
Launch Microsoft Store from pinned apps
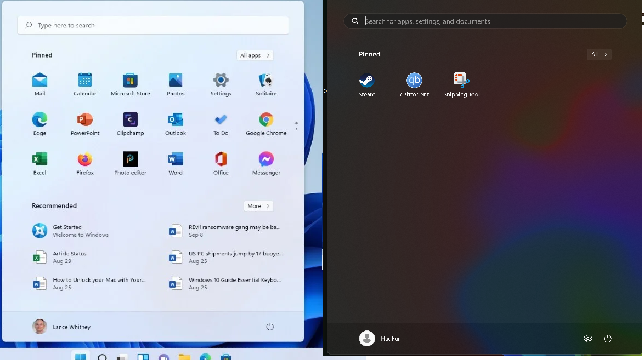click(130, 81)
